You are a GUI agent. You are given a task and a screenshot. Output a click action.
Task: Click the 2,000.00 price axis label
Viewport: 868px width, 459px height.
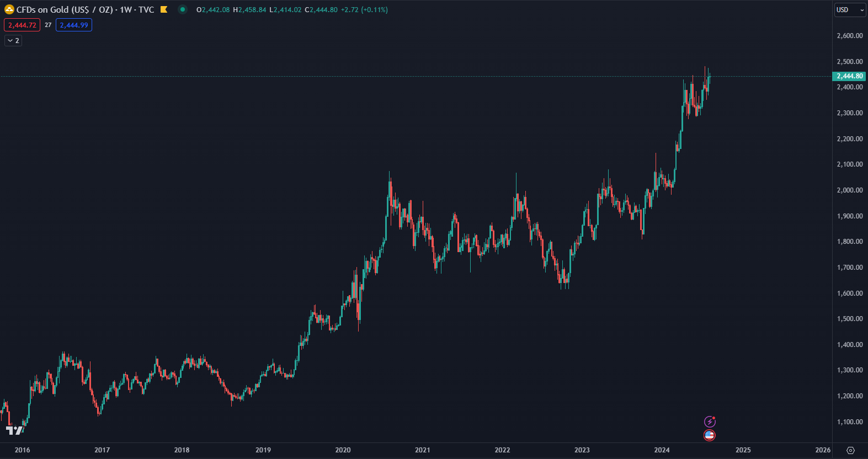[x=850, y=190]
